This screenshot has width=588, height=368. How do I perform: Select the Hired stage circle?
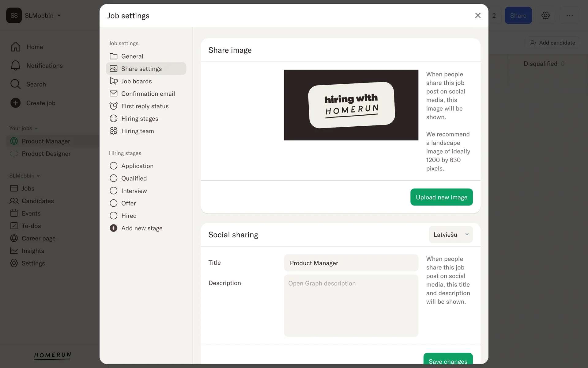114,216
